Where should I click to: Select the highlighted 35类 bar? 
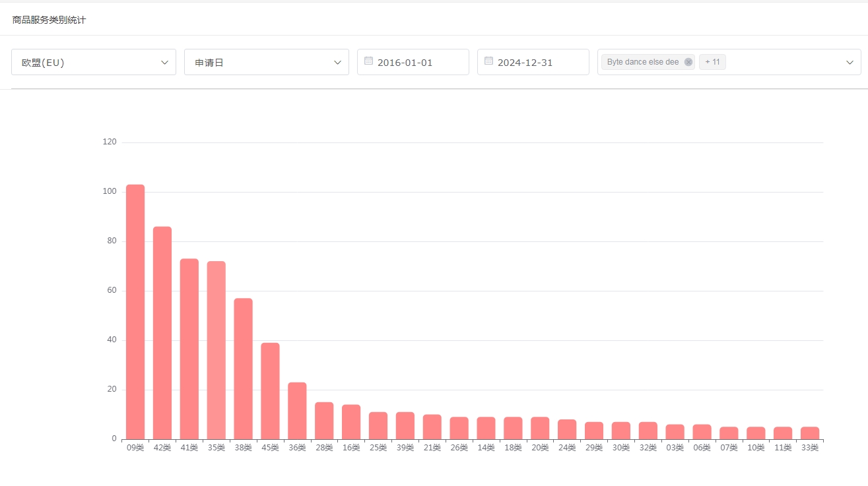(217, 350)
